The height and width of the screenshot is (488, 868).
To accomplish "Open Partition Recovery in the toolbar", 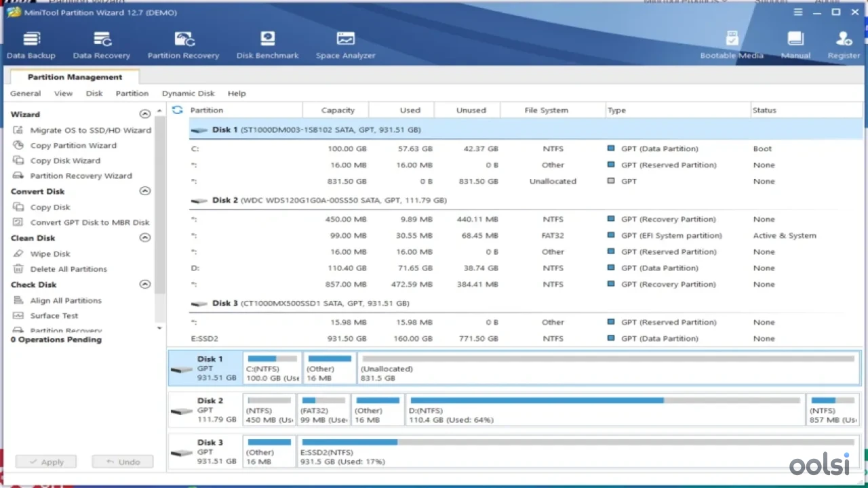I will [183, 45].
